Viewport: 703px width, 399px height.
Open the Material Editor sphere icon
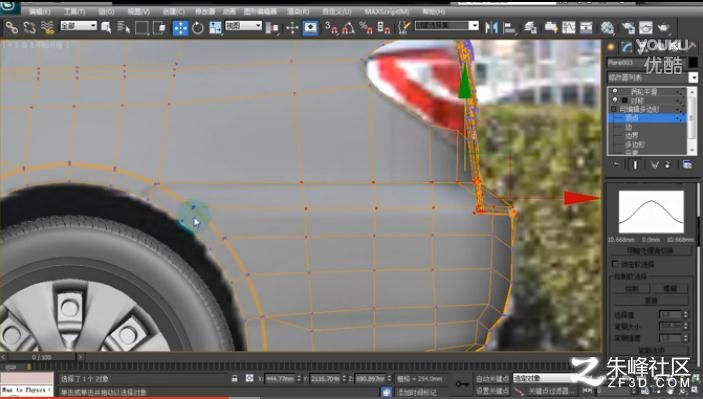click(x=607, y=28)
